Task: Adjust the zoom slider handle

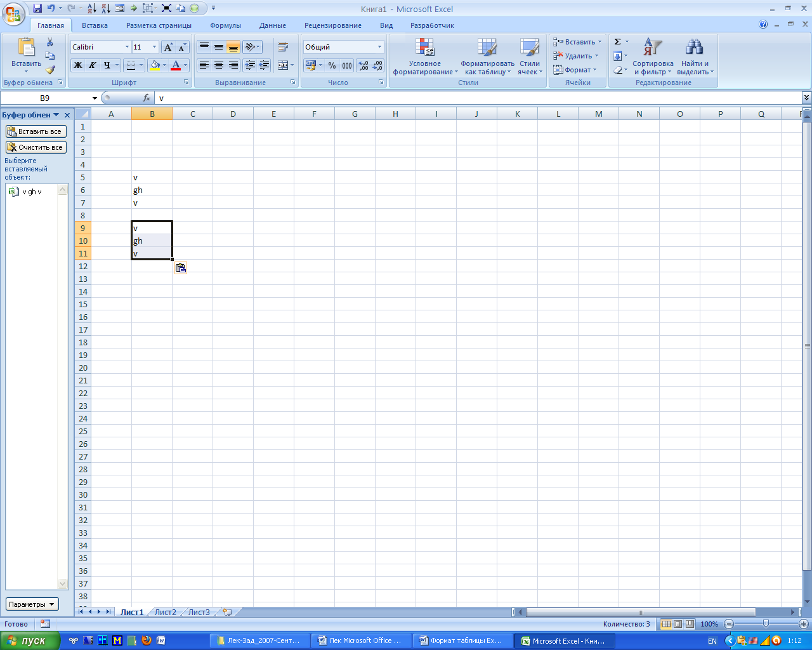Action: point(766,624)
